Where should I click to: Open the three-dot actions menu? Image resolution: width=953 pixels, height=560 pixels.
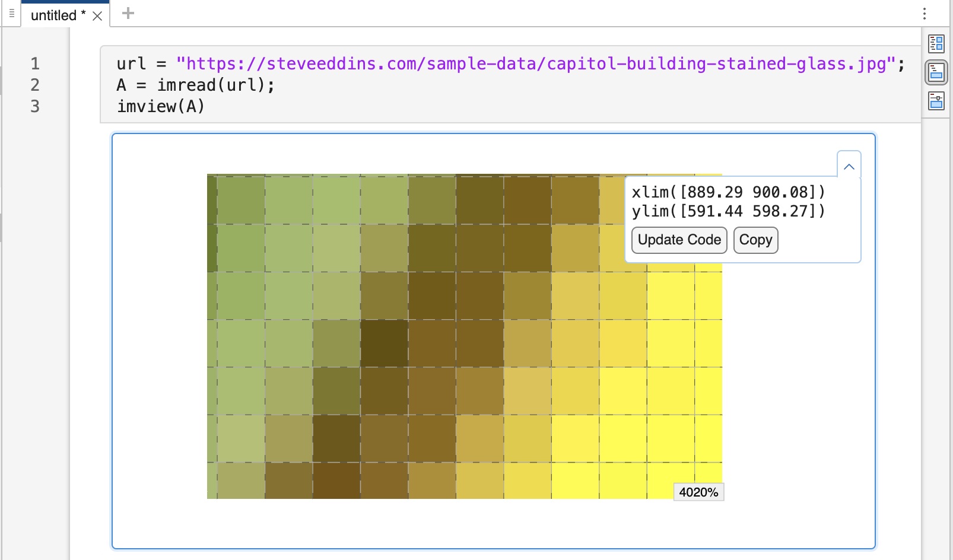point(925,14)
